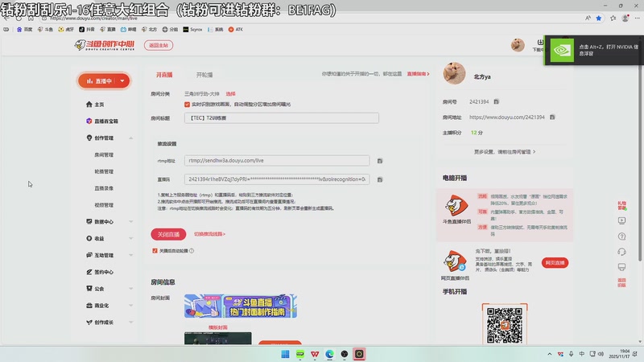The image size is (644, 362).
Task: Click the monitor icon in right floating bar
Action: tap(621, 267)
